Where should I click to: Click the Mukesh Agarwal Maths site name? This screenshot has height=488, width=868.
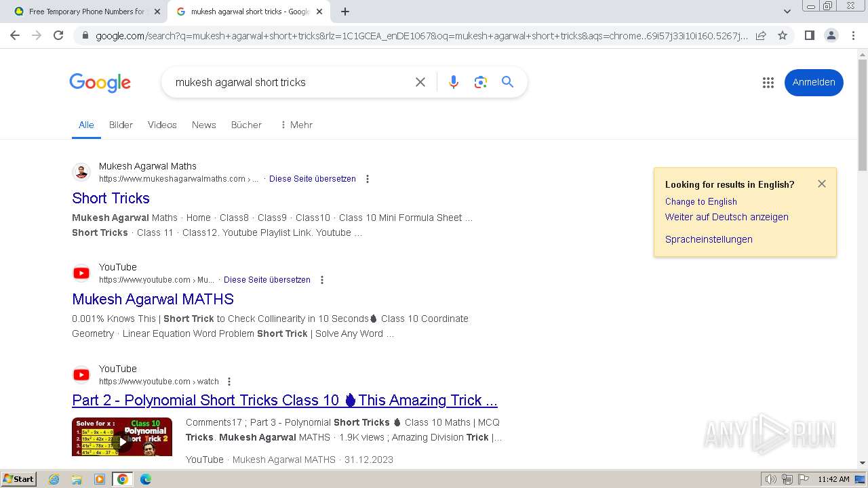click(148, 166)
